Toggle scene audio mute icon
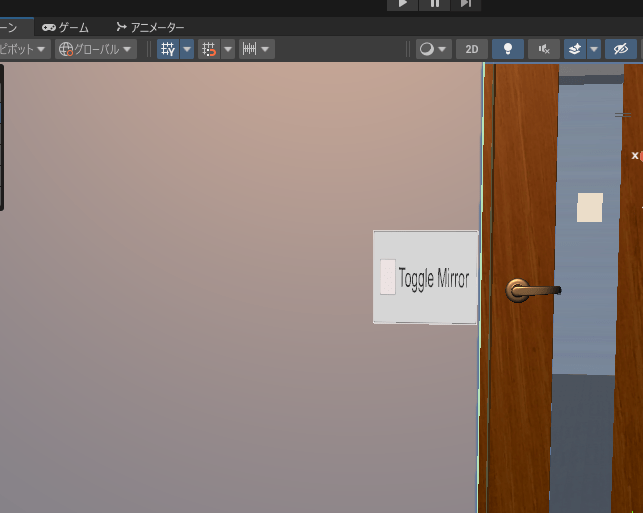The height and width of the screenshot is (513, 643). click(543, 49)
